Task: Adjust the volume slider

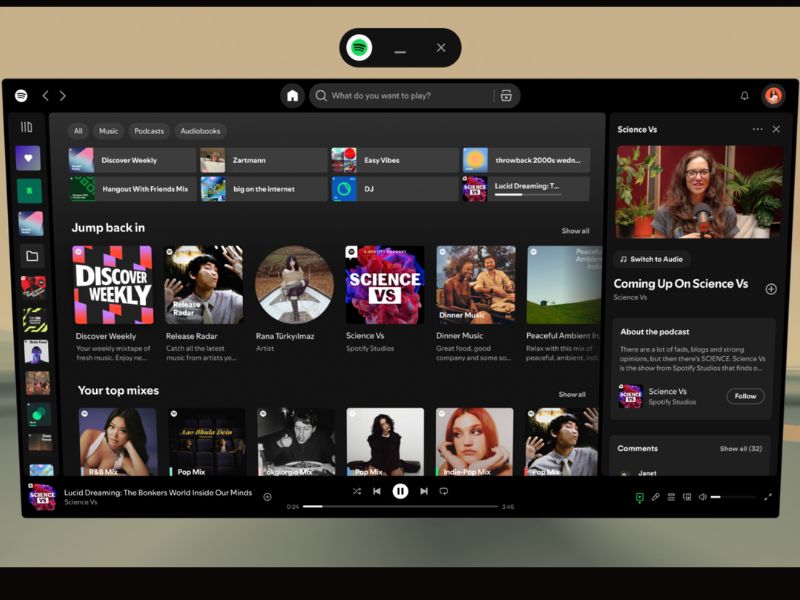Action: (733, 497)
